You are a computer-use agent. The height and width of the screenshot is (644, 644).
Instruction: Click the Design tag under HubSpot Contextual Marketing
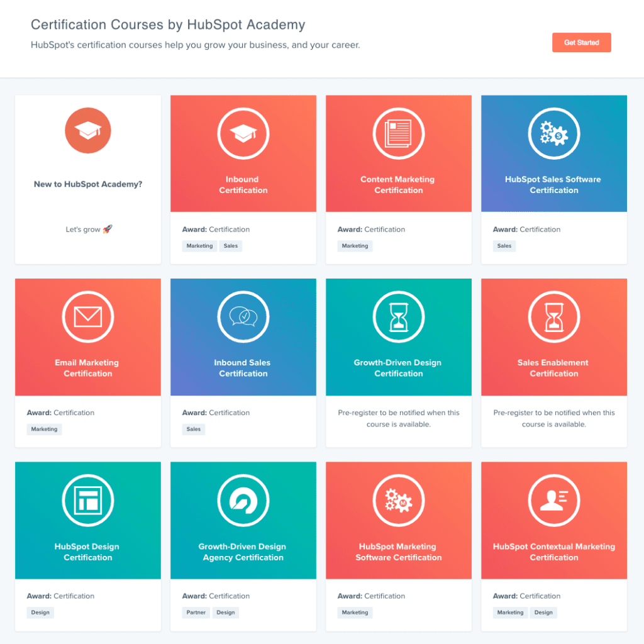point(543,613)
